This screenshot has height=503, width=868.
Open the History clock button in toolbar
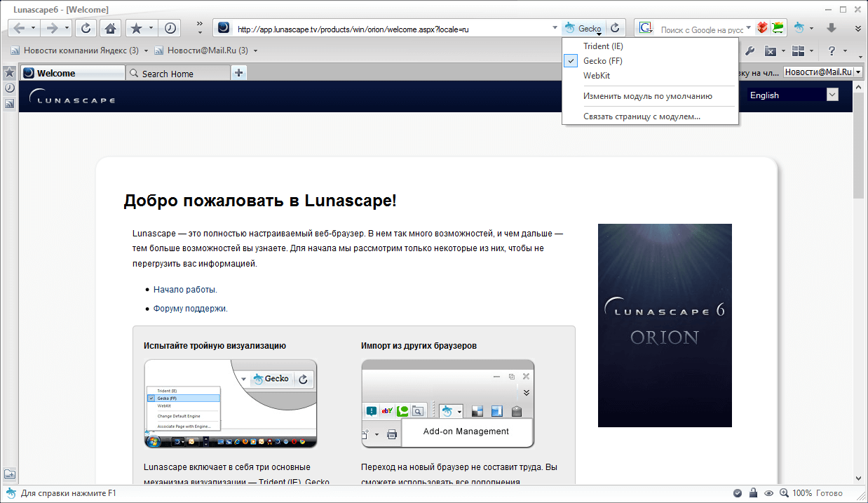pyautogui.click(x=170, y=28)
